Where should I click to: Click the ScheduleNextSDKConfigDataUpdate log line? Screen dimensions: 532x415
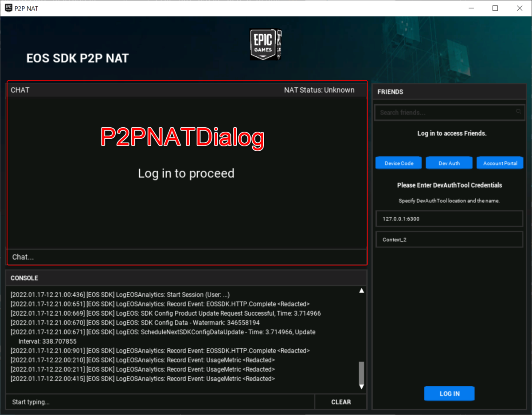coord(163,337)
